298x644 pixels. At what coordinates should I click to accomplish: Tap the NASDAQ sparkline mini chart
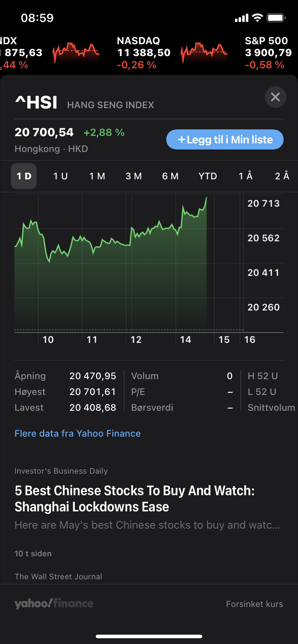204,52
